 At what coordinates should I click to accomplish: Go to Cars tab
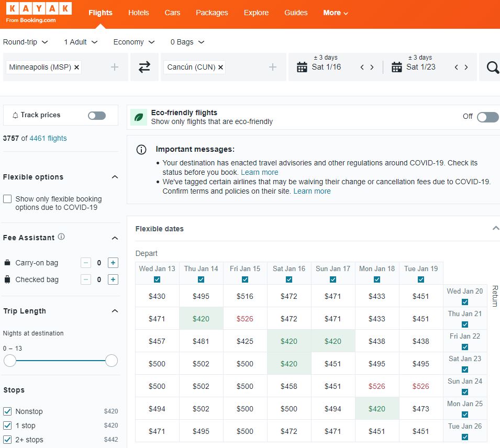click(172, 13)
